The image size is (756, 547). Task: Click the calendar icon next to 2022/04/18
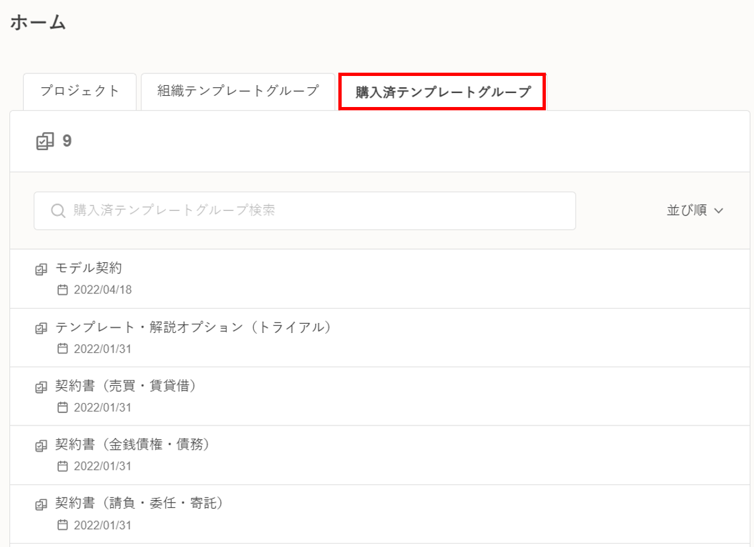click(63, 290)
